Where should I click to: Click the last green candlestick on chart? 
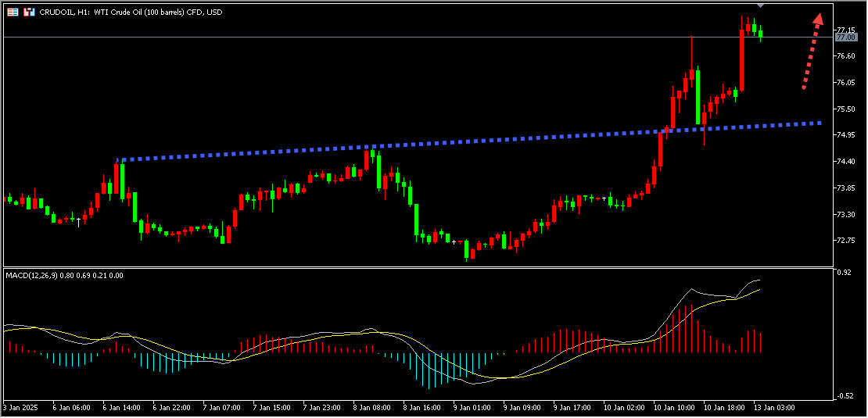761,34
